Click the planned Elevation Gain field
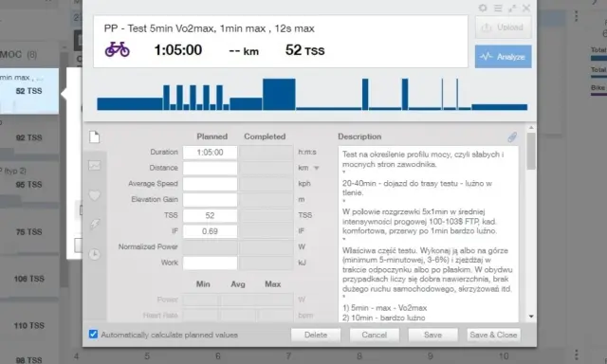 pyautogui.click(x=210, y=200)
